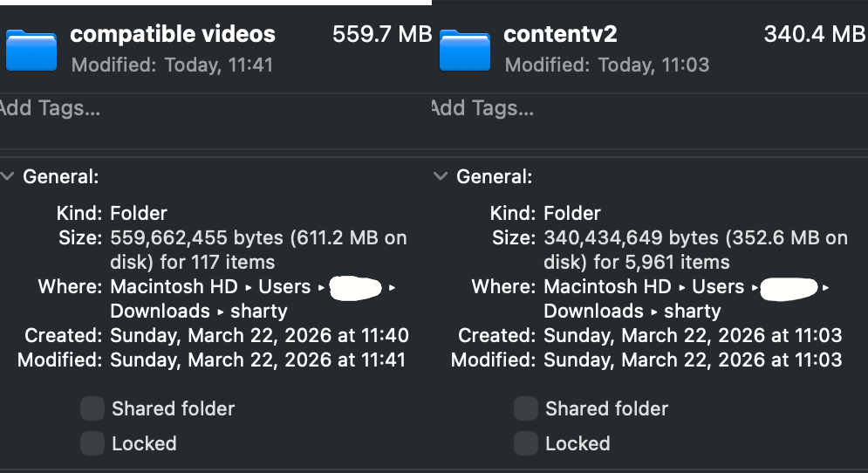
Task: Click the contentv2 folder icon
Action: pos(465,50)
